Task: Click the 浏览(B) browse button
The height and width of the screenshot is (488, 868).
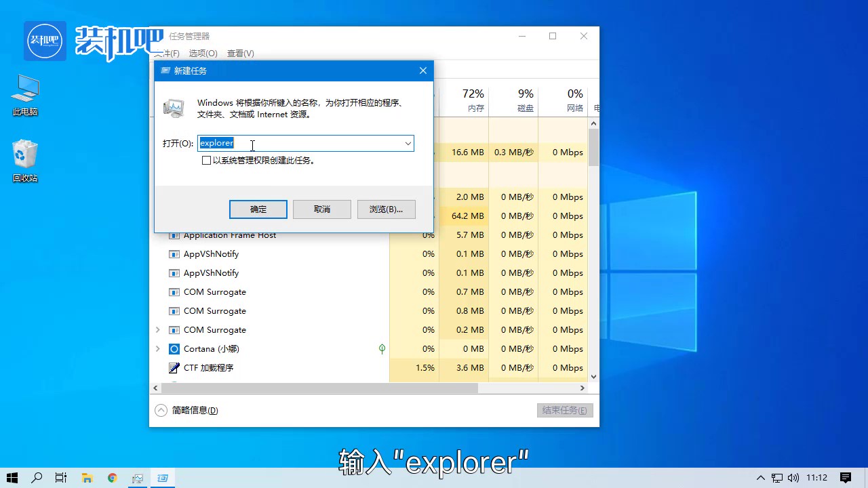Action: click(386, 209)
